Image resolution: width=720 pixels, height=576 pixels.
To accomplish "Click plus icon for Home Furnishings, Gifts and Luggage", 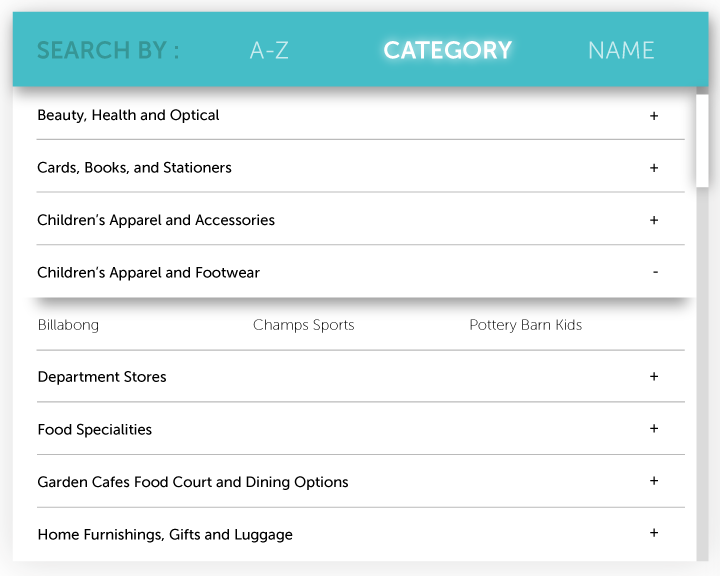I will pos(654,533).
